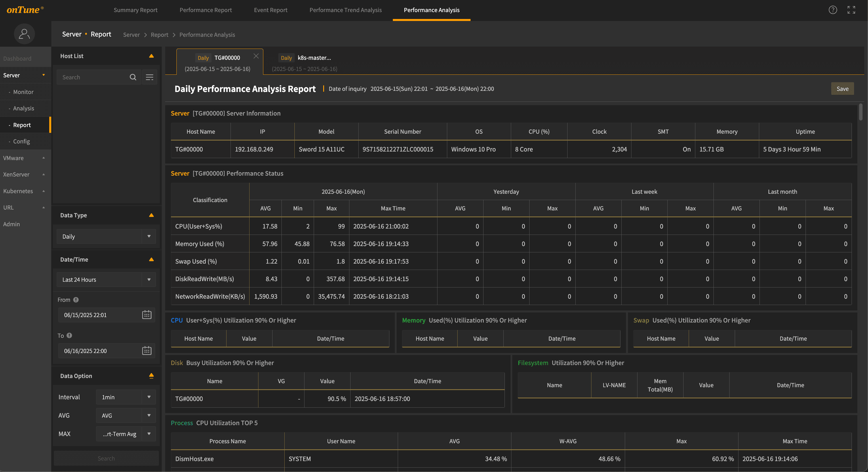Screen dimensions: 868x472
Task: Click the Host List search magnifier icon
Action: click(x=133, y=77)
